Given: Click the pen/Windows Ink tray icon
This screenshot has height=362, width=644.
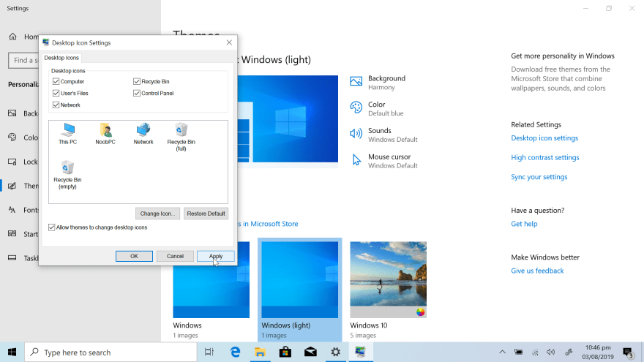Looking at the screenshot, I should click(569, 352).
